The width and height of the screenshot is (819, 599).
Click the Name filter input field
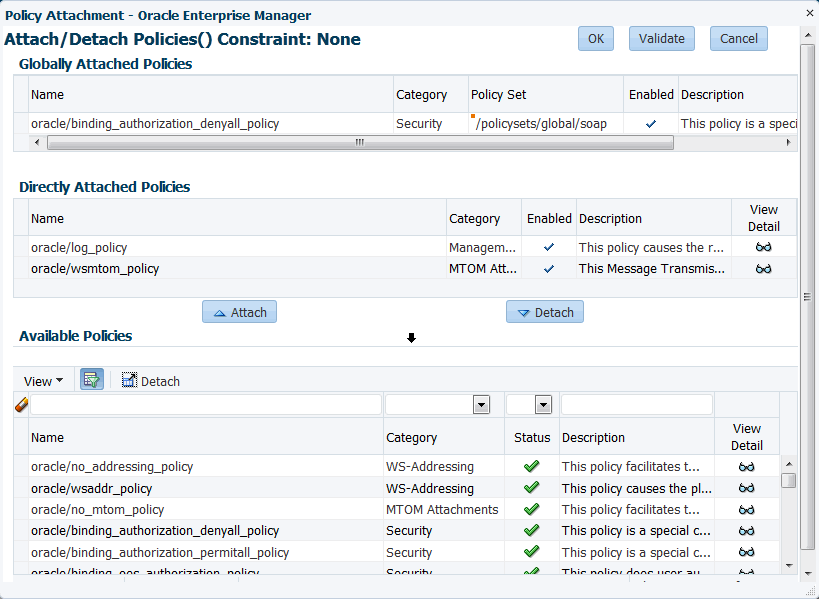point(206,405)
